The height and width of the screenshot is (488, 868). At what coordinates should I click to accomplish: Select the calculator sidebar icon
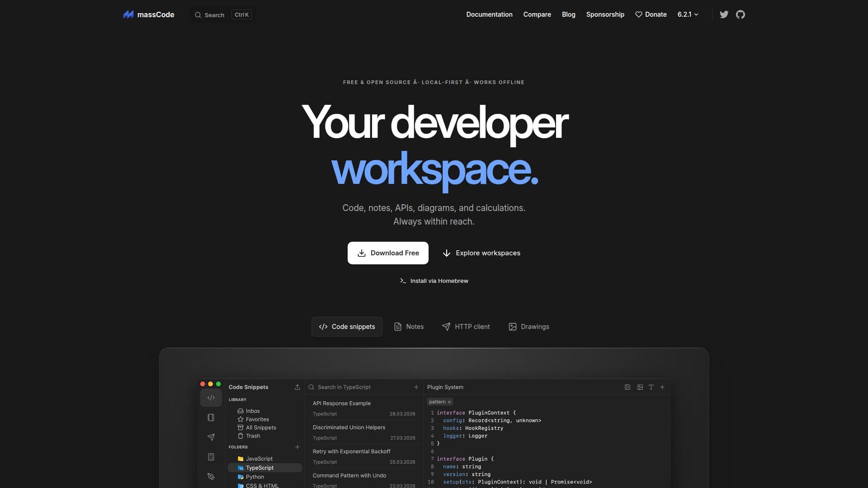(x=211, y=457)
